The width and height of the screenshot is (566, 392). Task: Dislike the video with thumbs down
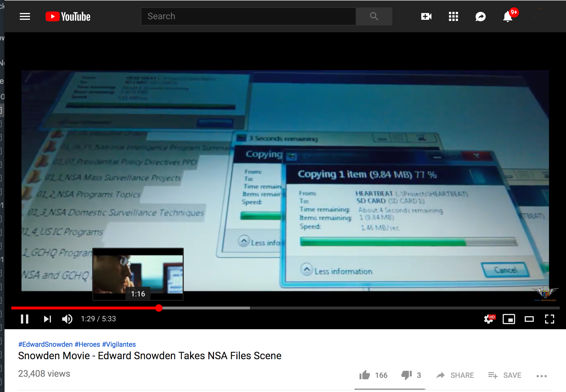pyautogui.click(x=407, y=375)
